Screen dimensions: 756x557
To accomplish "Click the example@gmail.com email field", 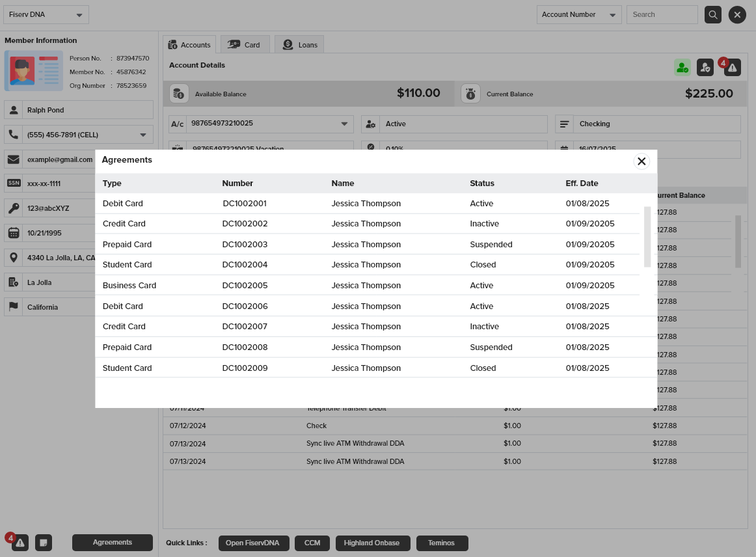I will coord(60,159).
